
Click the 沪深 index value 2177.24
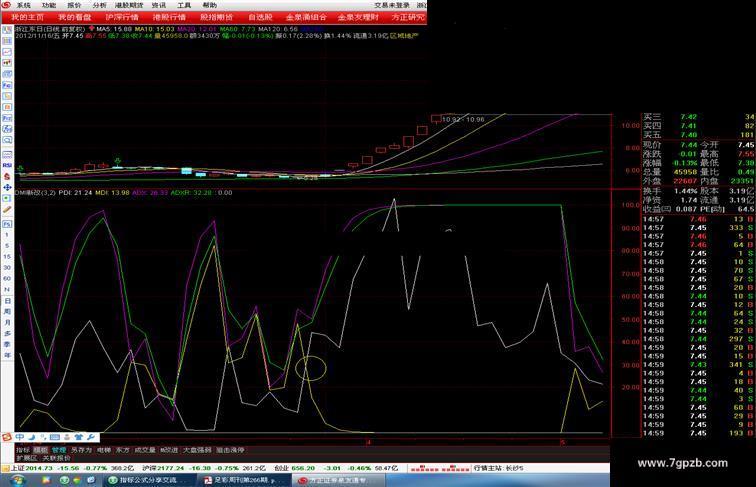point(170,468)
